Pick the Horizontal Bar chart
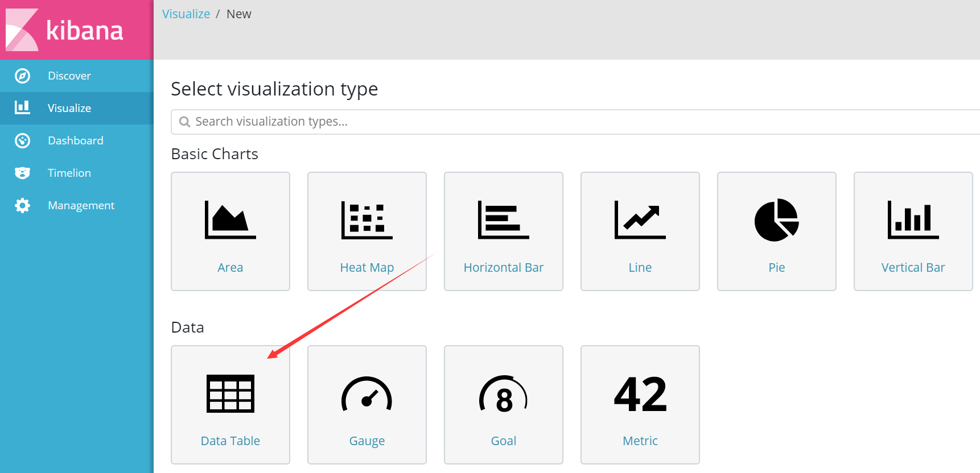 [x=503, y=231]
